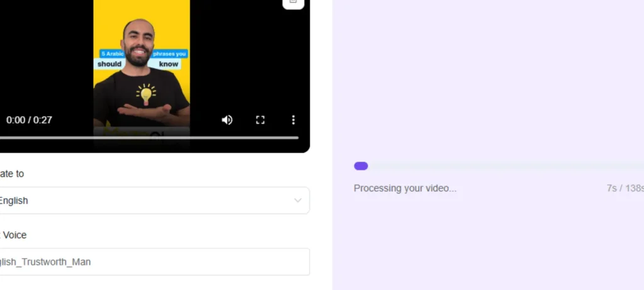Click the purple processing progress bar
The height and width of the screenshot is (290, 644).
click(361, 166)
